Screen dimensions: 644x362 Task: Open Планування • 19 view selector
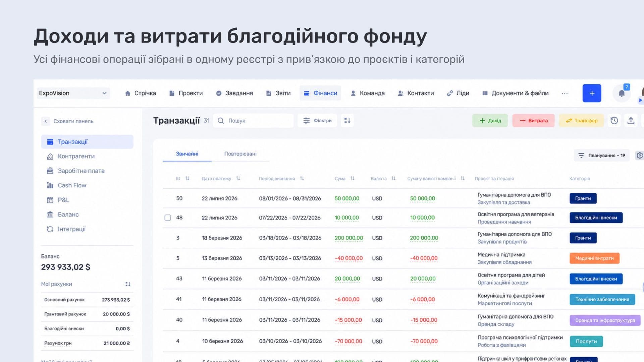click(602, 156)
